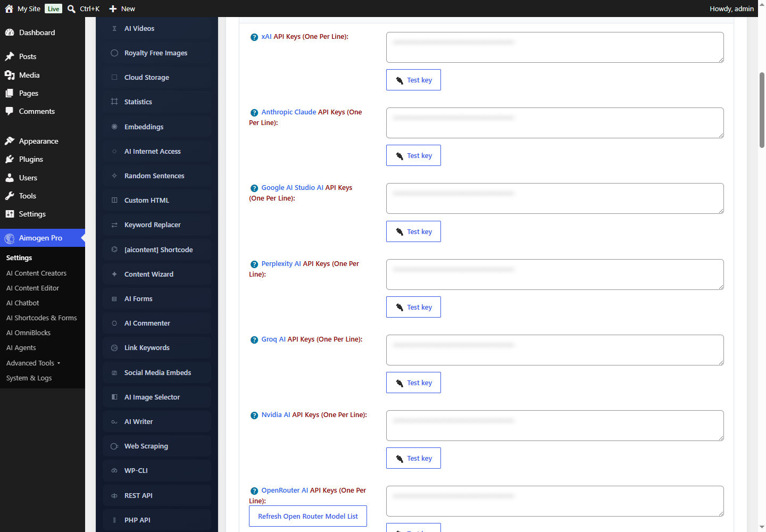Open the Custom HTML tab
This screenshot has width=766, height=532.
pyautogui.click(x=157, y=200)
